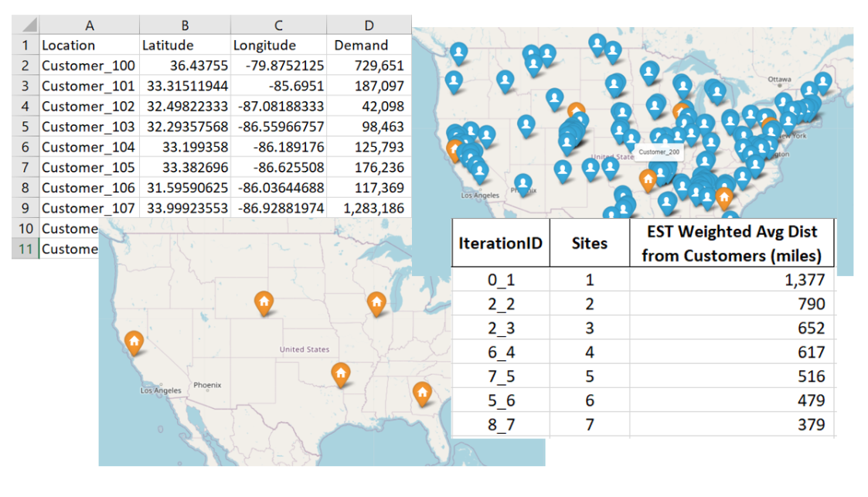Select the blue customer pin near Ottawa
The image size is (868, 497).
822,83
